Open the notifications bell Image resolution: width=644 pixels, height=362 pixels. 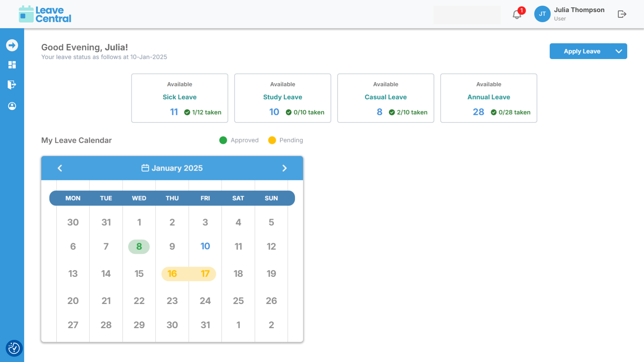click(517, 14)
